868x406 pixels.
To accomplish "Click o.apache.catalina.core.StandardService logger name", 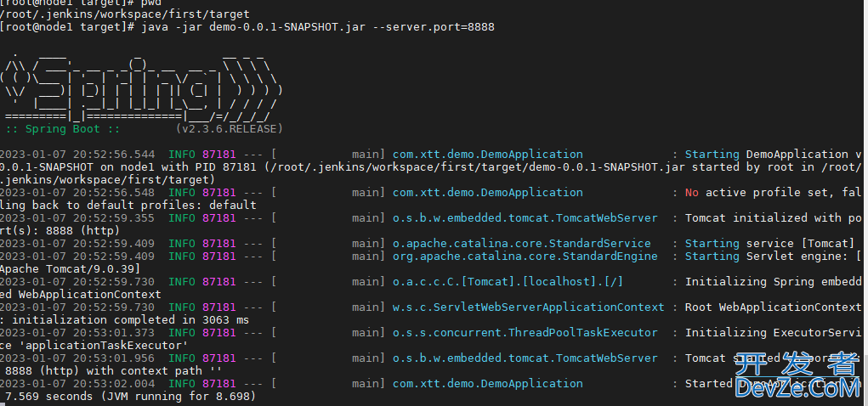I will pyautogui.click(x=522, y=244).
